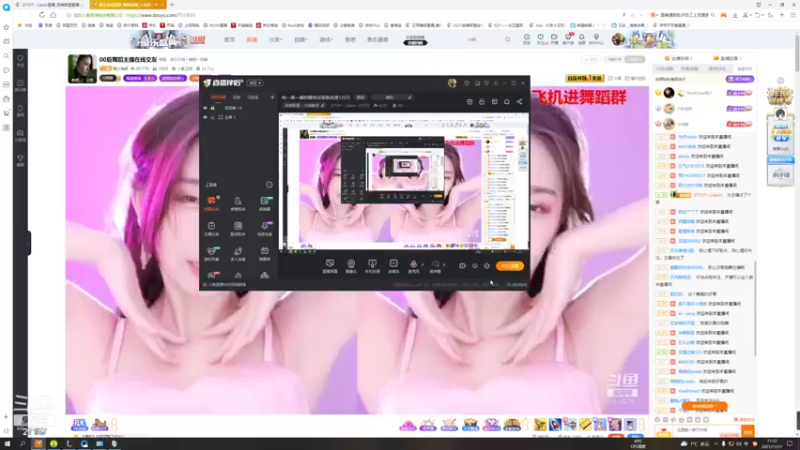Open last tool in toolbox third row
800x450 pixels.
[x=264, y=253]
